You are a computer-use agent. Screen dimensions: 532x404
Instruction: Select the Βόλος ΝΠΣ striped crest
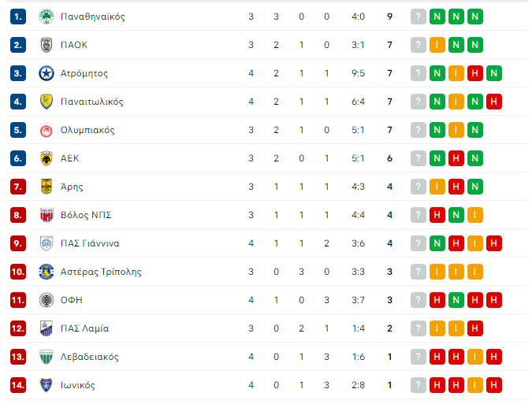(x=47, y=215)
